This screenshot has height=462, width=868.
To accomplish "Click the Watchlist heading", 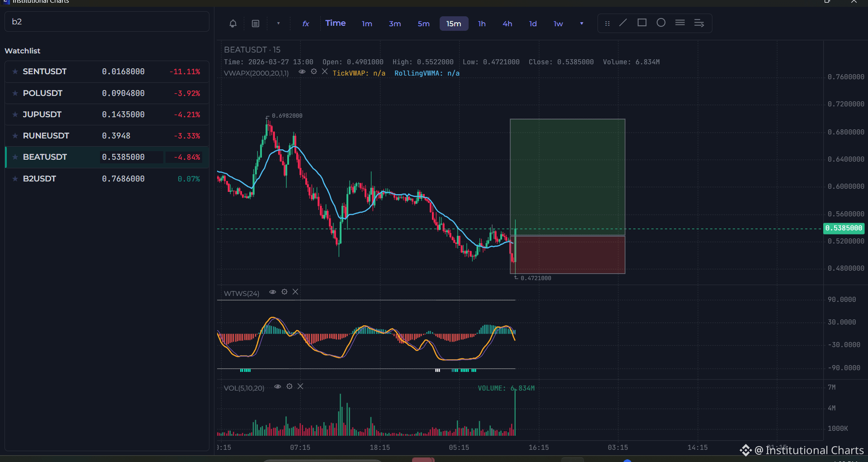I will point(23,51).
